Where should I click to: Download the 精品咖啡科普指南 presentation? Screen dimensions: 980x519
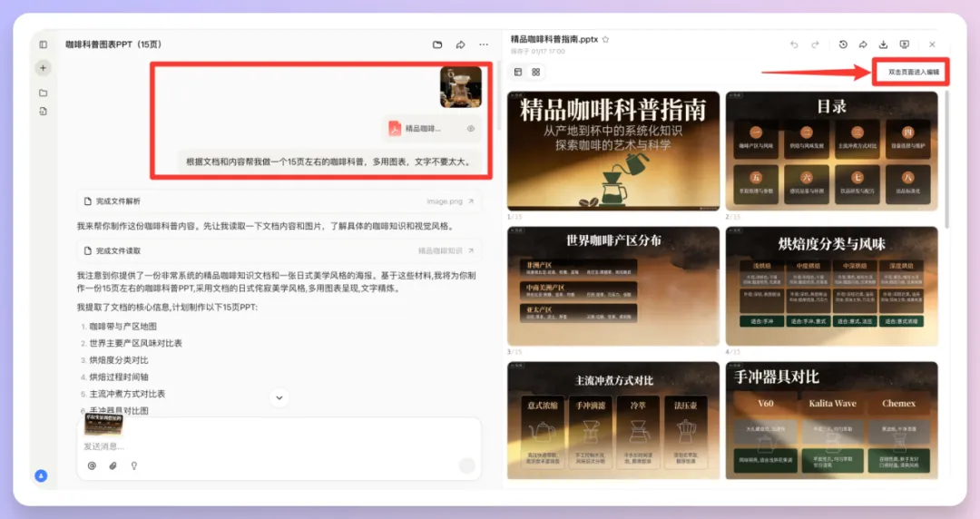click(x=883, y=44)
